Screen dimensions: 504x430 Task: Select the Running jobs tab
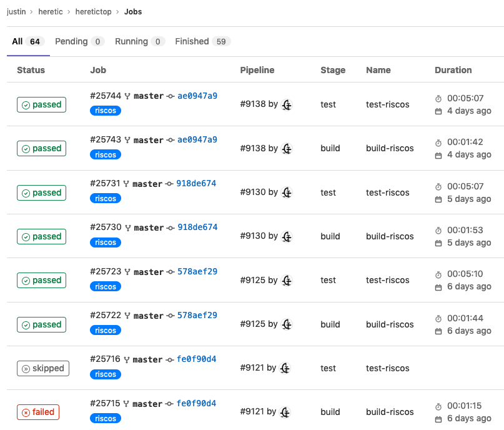coord(139,42)
